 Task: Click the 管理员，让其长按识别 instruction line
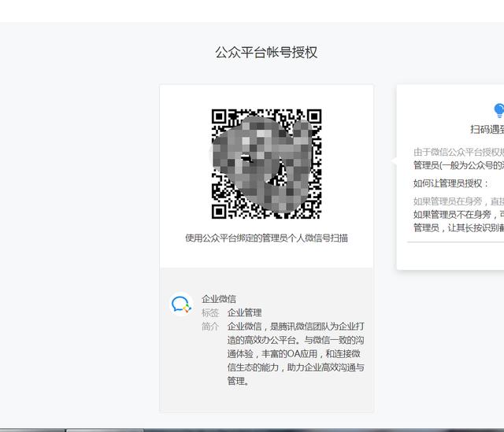click(458, 227)
